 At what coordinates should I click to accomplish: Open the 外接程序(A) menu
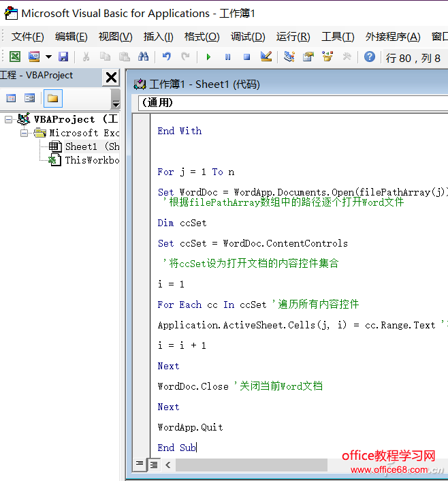point(393,37)
